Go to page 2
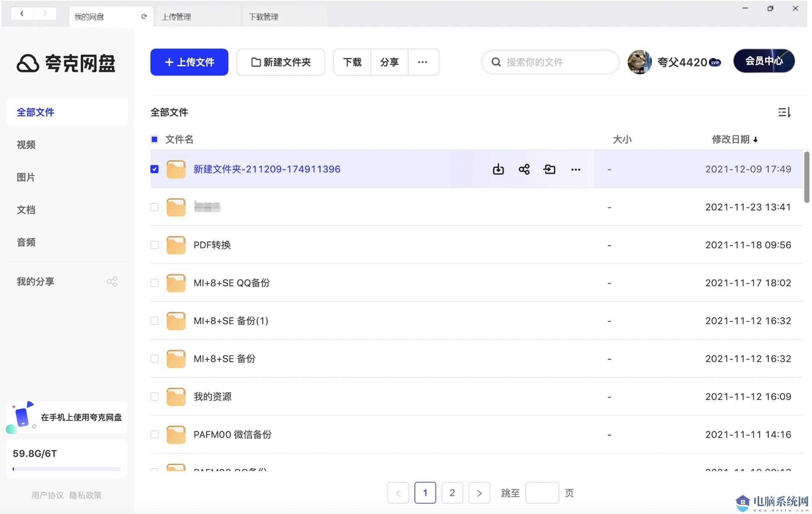The height and width of the screenshot is (514, 812). pos(452,493)
